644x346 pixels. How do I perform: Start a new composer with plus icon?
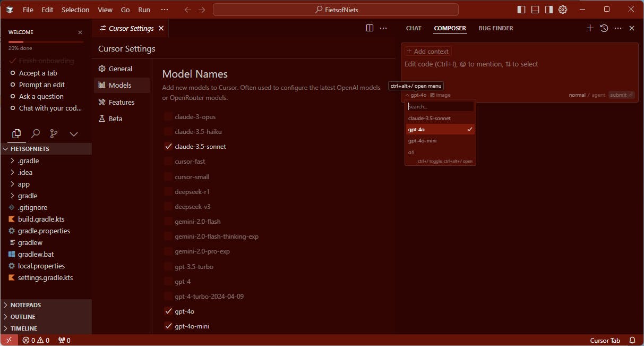(590, 28)
